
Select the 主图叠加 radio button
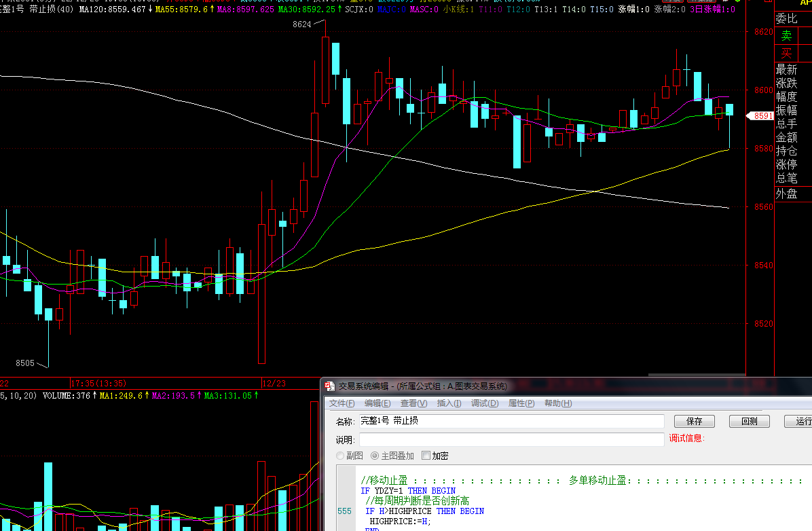374,456
